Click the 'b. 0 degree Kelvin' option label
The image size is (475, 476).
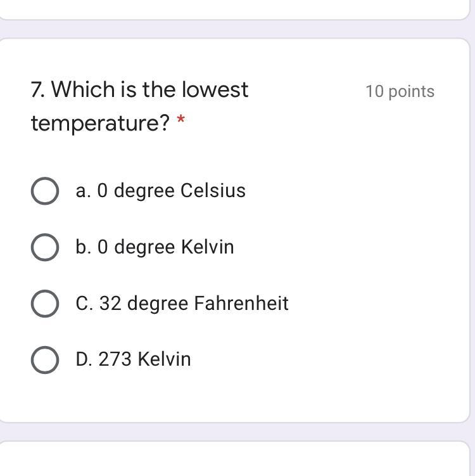pyautogui.click(x=155, y=247)
